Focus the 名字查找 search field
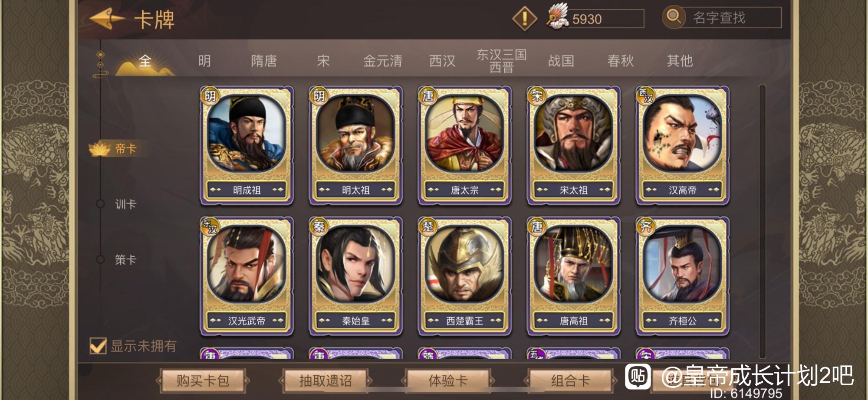868x400 pixels. [732, 17]
